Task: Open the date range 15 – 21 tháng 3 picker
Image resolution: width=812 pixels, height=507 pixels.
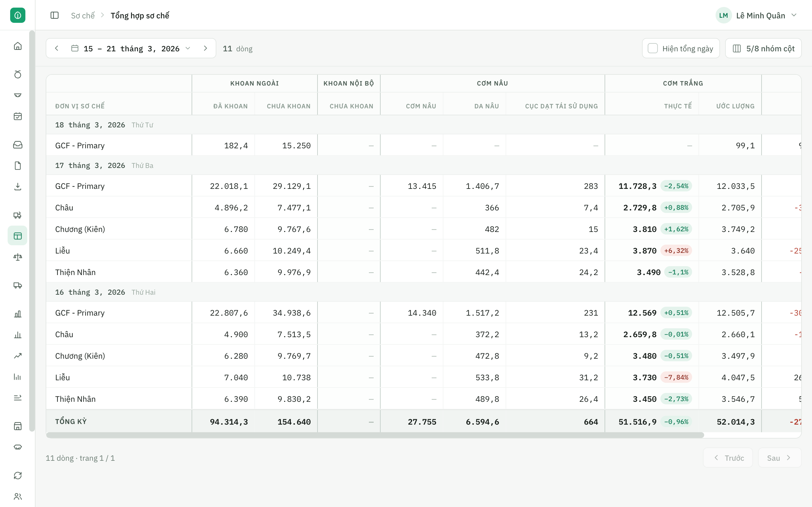Action: pyautogui.click(x=131, y=48)
